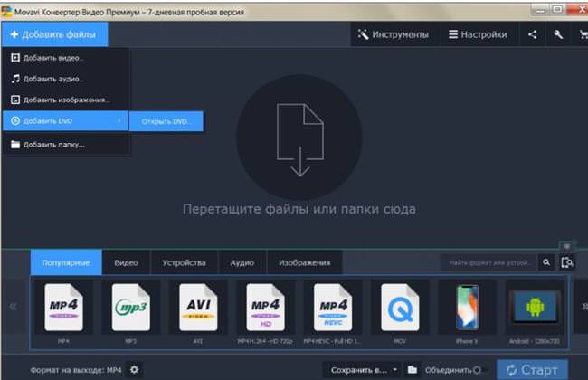Click the key activation icon
This screenshot has height=380, width=588.
pos(557,34)
